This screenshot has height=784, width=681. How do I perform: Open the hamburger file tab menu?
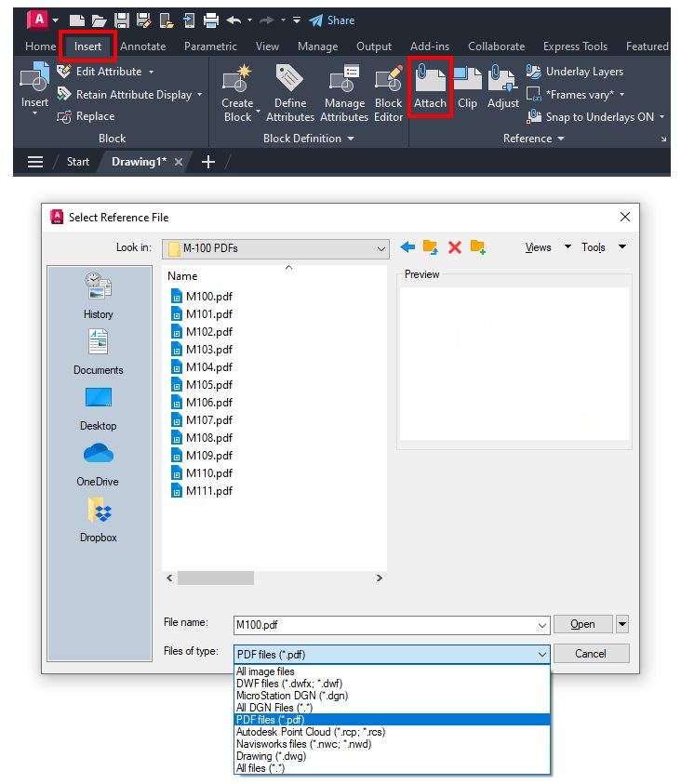point(35,162)
